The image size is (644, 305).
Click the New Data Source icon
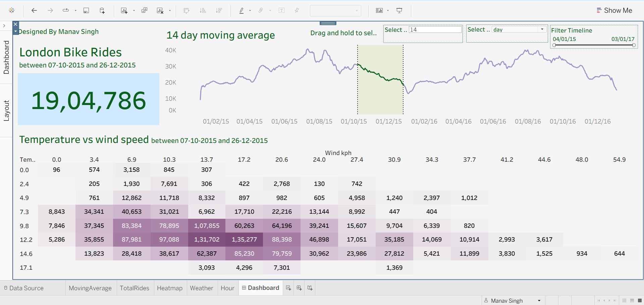102,10
